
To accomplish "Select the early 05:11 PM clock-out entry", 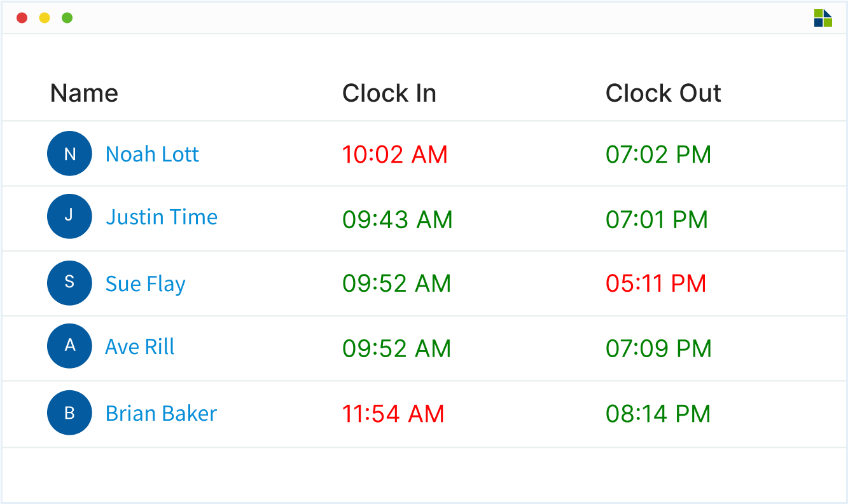I will click(x=656, y=283).
